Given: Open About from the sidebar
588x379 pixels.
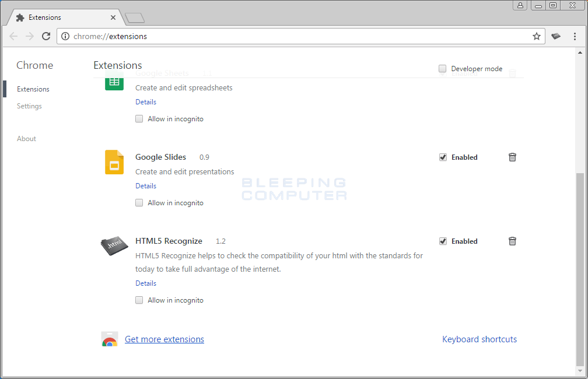Looking at the screenshot, I should click(26, 139).
